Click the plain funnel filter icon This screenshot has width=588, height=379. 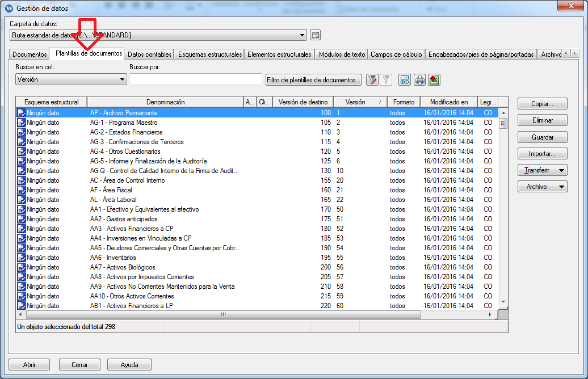[x=386, y=80]
